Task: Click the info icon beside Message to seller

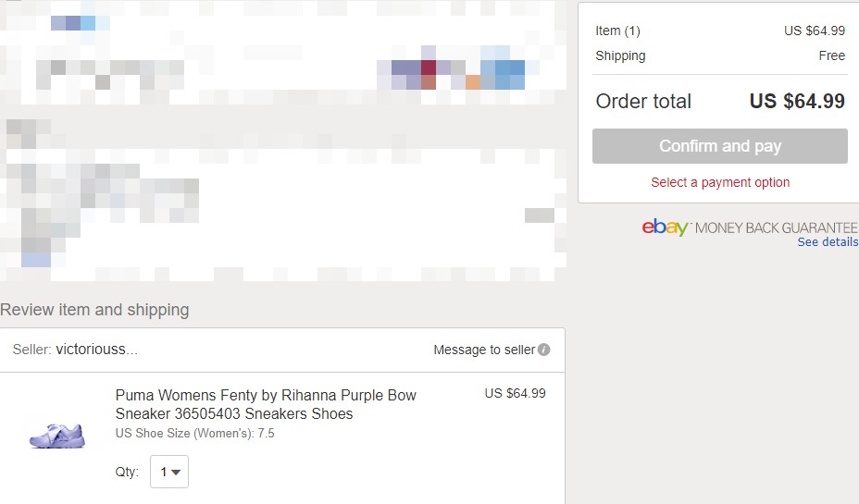Action: [x=544, y=350]
